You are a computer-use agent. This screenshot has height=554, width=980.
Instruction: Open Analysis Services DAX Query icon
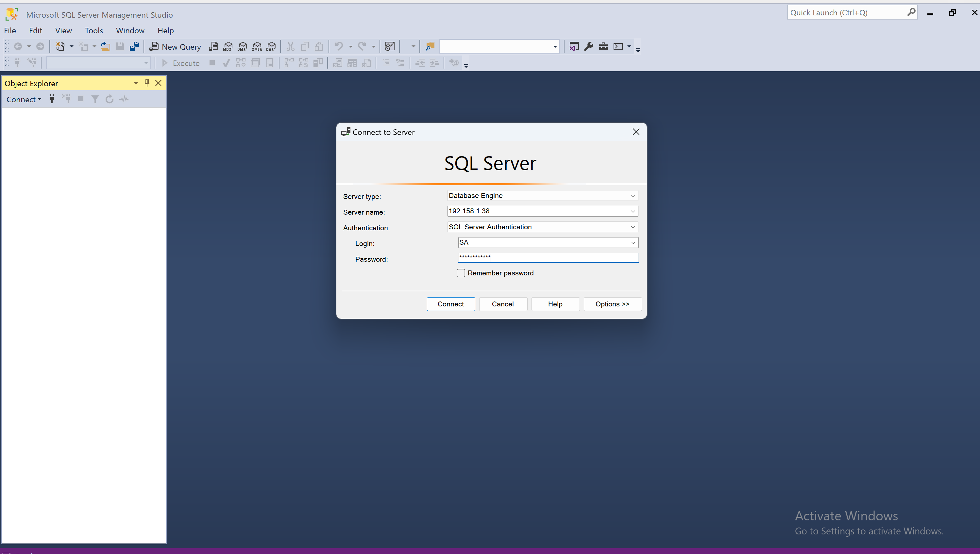coord(271,47)
